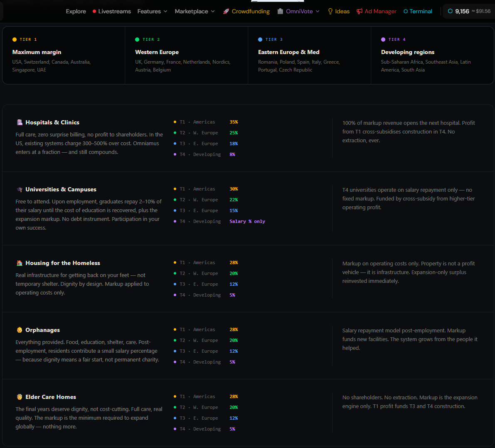Select the purple T4 Developing bullet in Orphanages row
This screenshot has width=495, height=448.
pyautogui.click(x=175, y=362)
